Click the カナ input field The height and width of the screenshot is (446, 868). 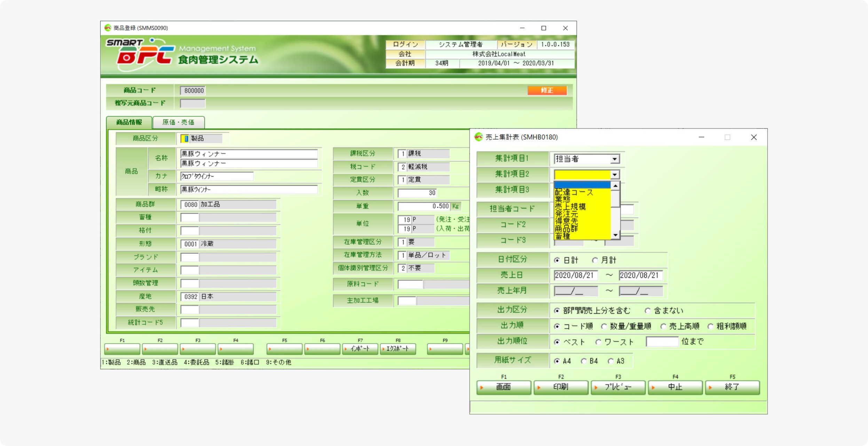pyautogui.click(x=216, y=176)
